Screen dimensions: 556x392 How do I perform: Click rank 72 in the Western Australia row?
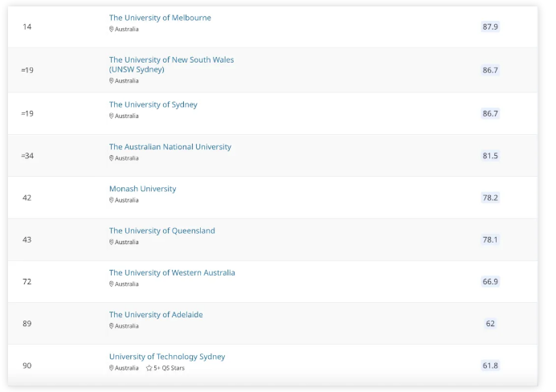pos(27,281)
